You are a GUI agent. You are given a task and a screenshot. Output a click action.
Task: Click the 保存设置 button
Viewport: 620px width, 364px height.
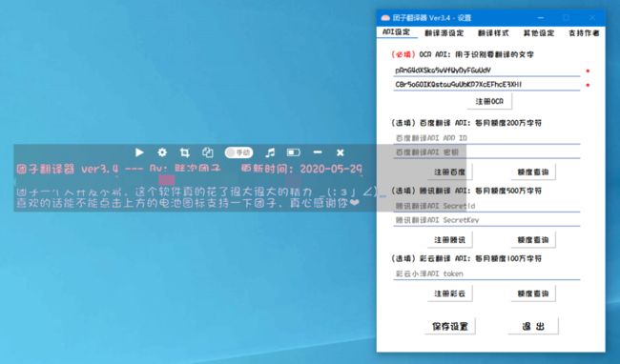450,326
